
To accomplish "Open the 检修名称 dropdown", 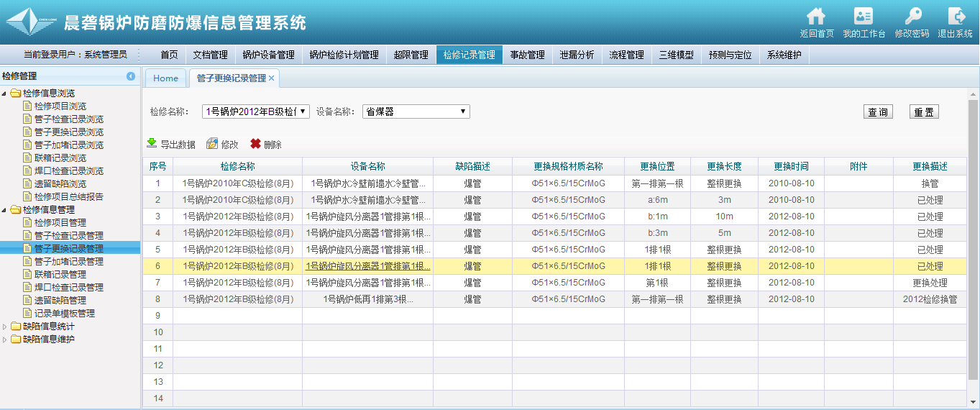I will point(255,111).
